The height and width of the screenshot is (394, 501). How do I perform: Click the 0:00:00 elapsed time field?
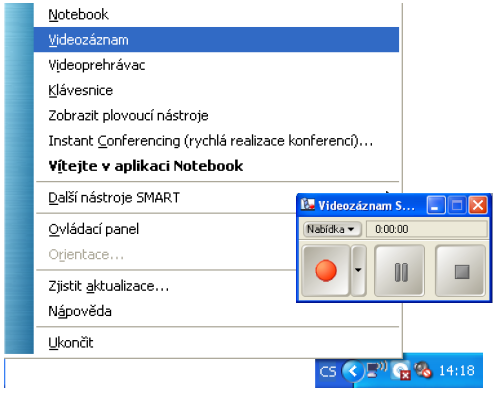tap(427, 229)
